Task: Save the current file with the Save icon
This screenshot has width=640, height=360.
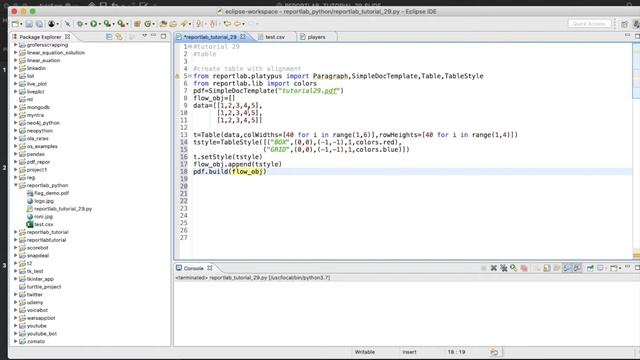Action: pos(29,24)
